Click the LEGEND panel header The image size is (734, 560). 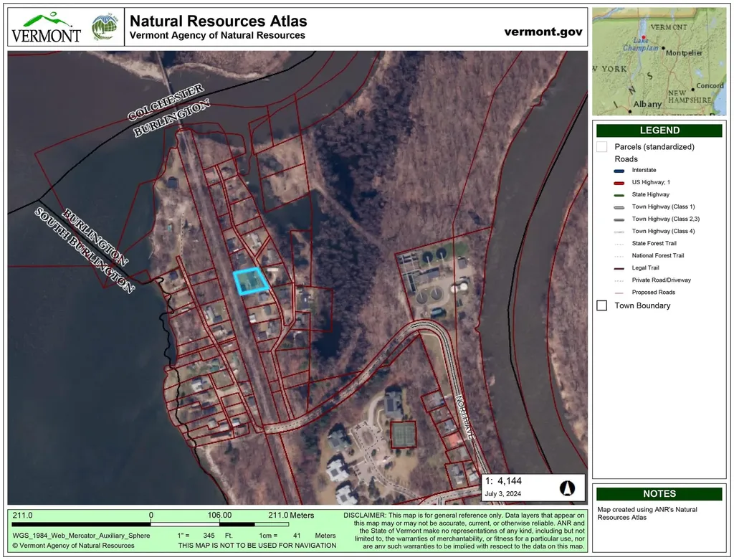click(659, 130)
